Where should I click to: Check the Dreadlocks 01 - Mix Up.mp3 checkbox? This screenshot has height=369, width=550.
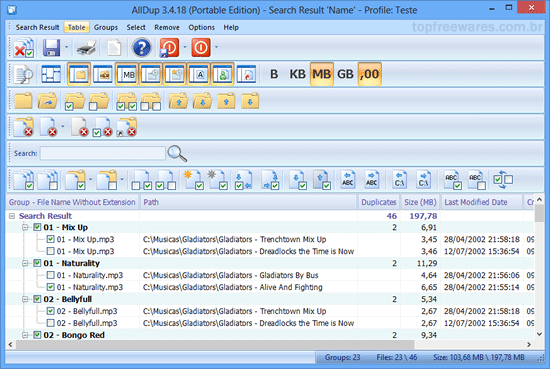[x=51, y=251]
